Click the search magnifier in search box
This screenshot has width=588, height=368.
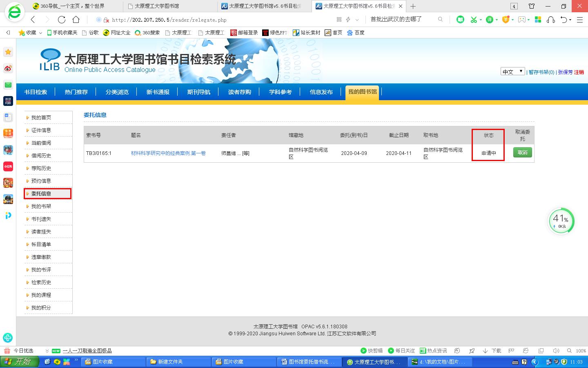440,19
